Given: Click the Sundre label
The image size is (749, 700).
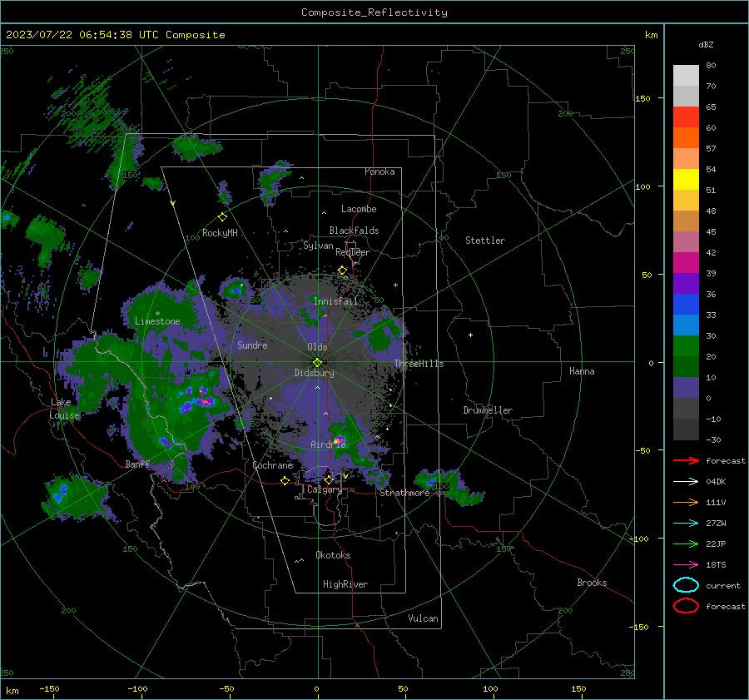Looking at the screenshot, I should [x=252, y=345].
